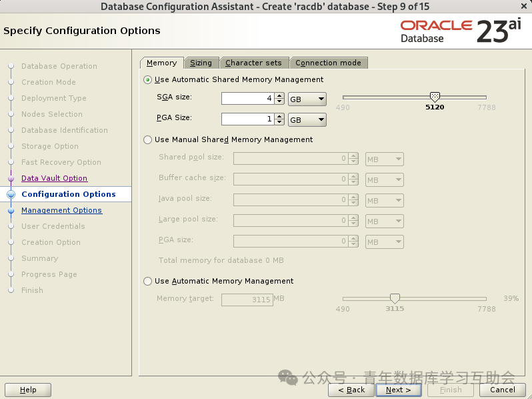This screenshot has height=399, width=532.
Task: Click the Summary step label
Action: pyautogui.click(x=40, y=258)
